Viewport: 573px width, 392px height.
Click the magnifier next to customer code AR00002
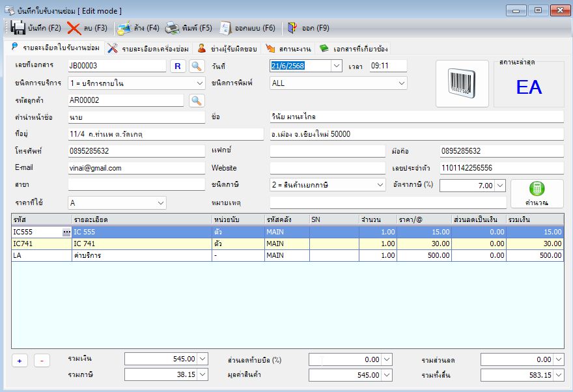pyautogui.click(x=197, y=100)
